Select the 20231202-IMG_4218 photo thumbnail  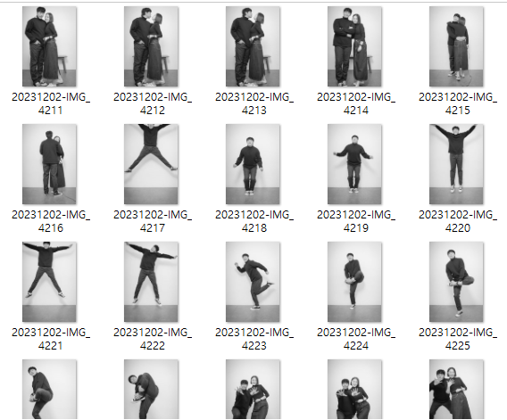tap(253, 164)
